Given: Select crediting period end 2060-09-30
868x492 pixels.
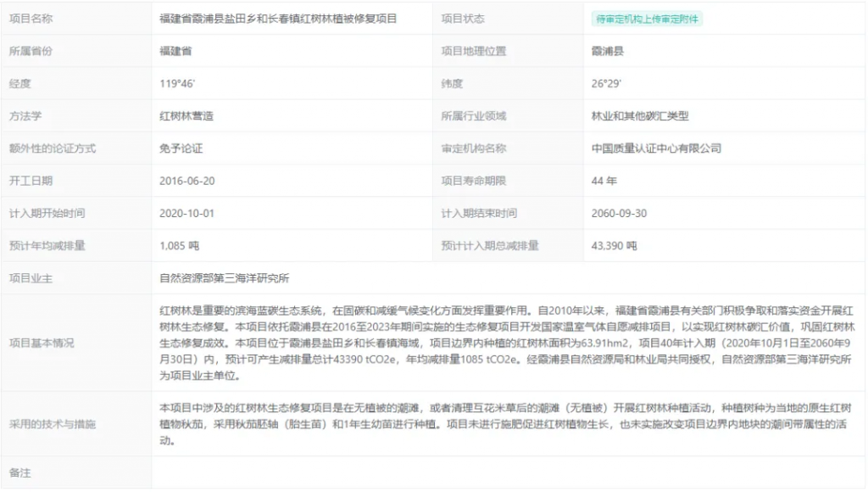Looking at the screenshot, I should click(x=620, y=214).
